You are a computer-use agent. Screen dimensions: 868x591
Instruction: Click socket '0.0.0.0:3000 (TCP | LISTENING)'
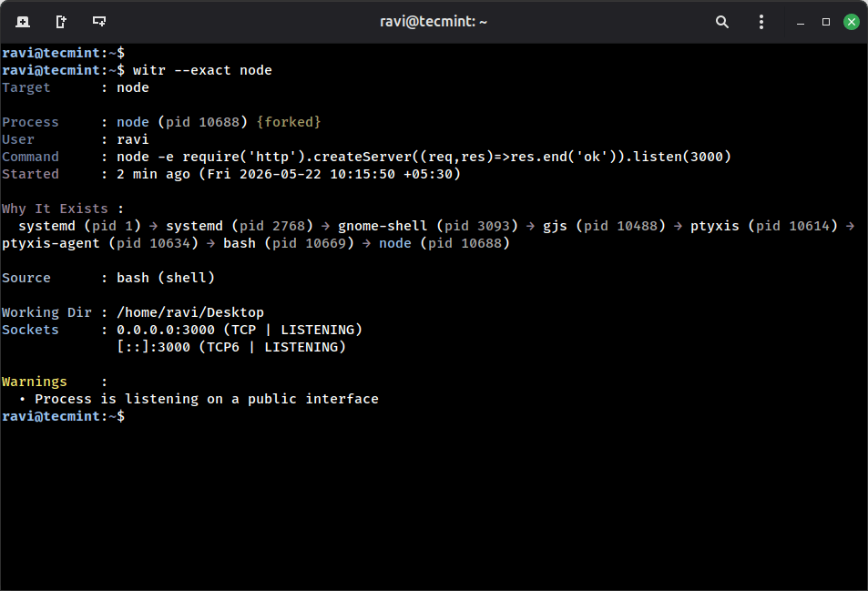[240, 330]
